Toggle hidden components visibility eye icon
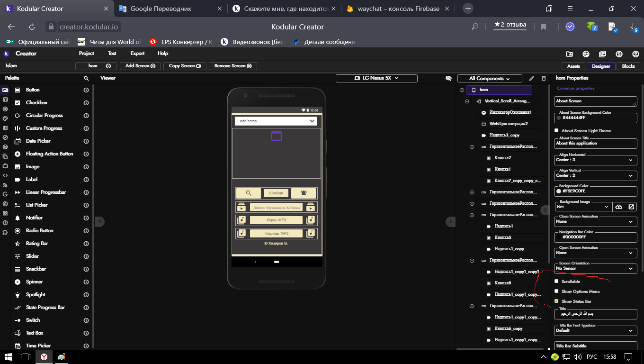 point(449,78)
